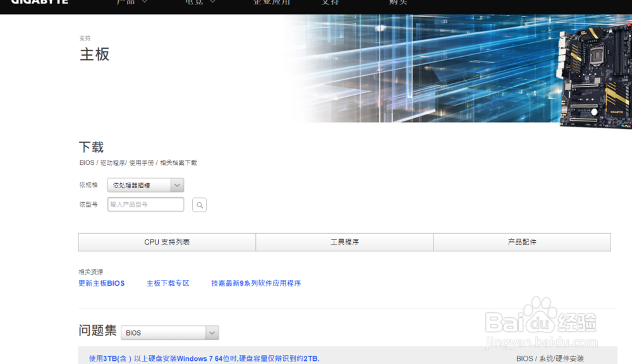Click the 支持 breadcrumb above 主板 heading

[85, 38]
